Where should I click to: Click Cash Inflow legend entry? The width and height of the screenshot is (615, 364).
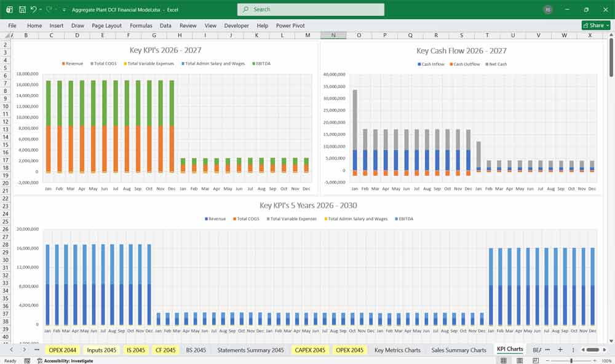click(431, 64)
